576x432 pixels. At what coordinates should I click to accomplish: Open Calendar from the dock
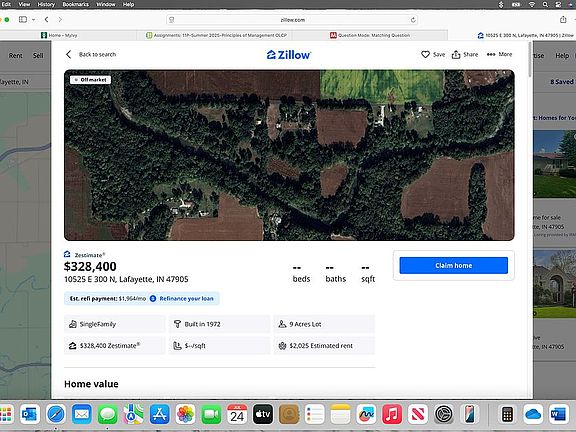tap(237, 415)
